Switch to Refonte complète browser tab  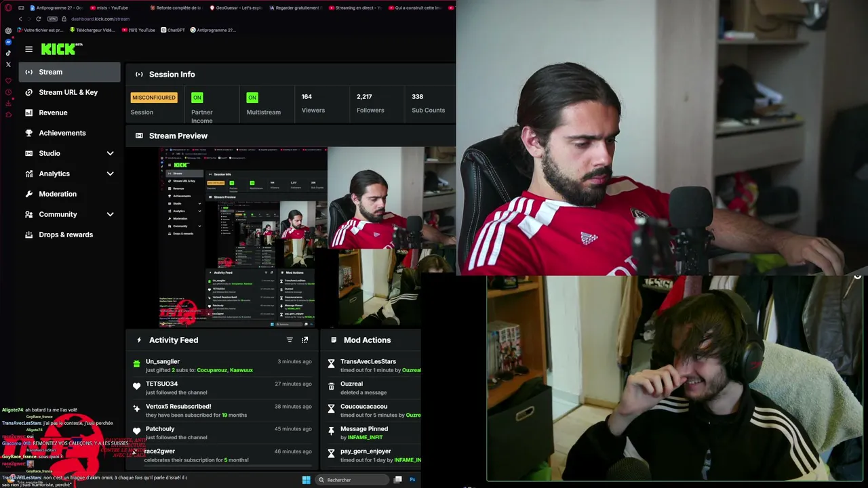click(177, 7)
